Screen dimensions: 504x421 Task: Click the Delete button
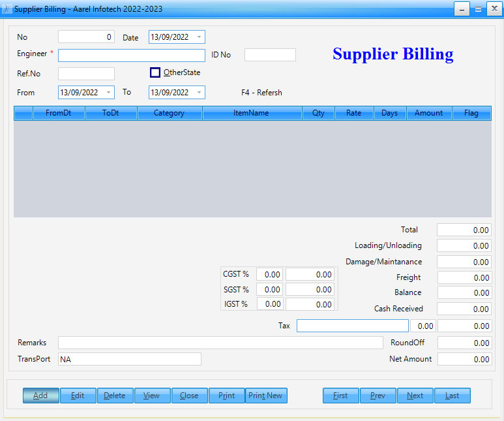tap(115, 396)
